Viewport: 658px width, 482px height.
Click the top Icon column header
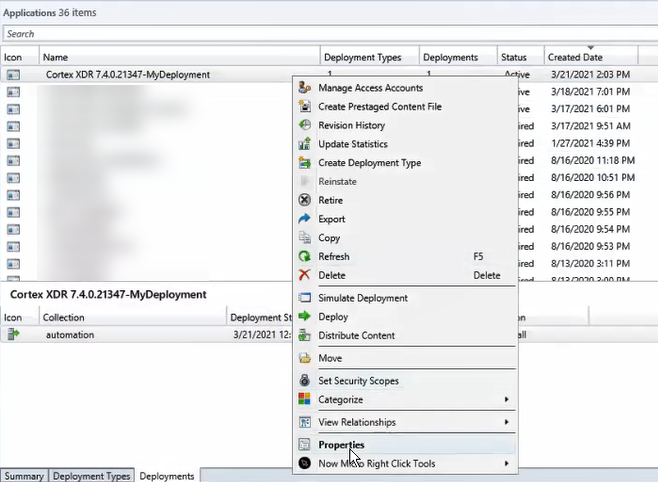tap(20, 57)
